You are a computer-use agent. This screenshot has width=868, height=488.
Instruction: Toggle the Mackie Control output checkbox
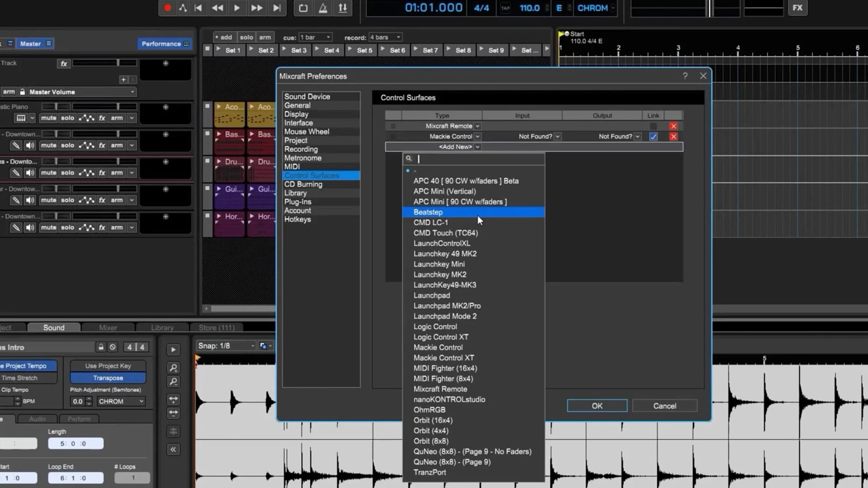[x=653, y=136]
